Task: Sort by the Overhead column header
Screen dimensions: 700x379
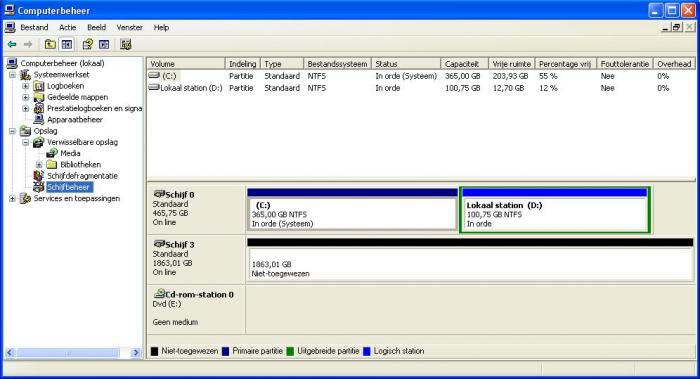Action: coord(674,64)
